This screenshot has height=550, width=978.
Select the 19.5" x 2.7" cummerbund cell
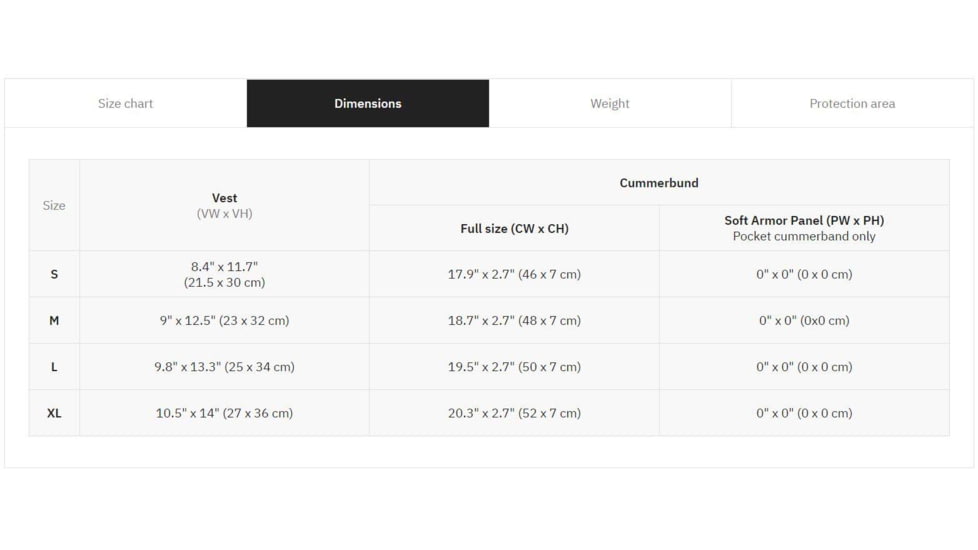[x=514, y=367]
